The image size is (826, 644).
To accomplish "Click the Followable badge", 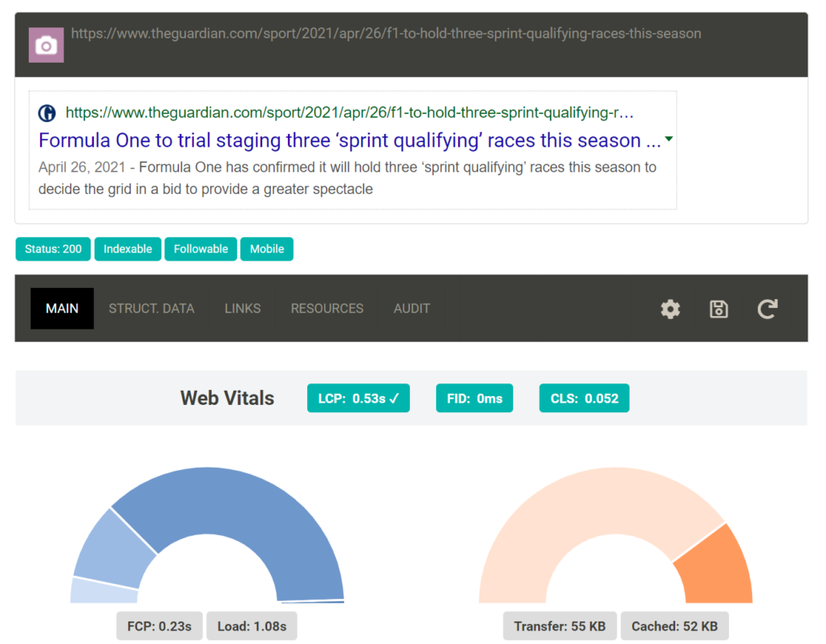I will pyautogui.click(x=201, y=249).
